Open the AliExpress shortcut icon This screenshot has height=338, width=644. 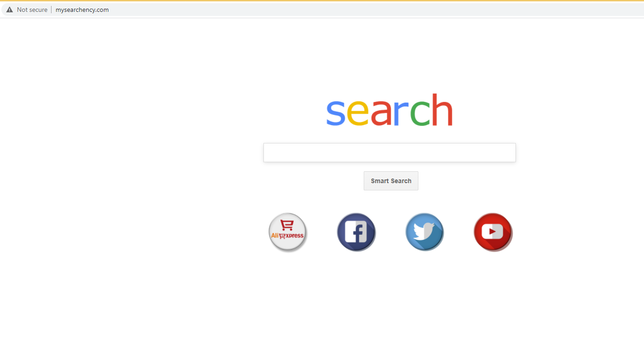(x=288, y=232)
